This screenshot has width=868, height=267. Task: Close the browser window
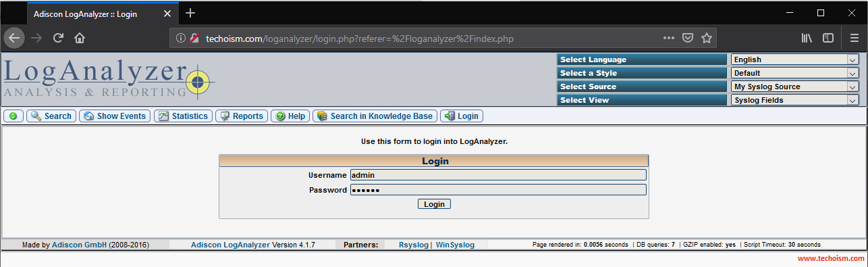pyautogui.click(x=852, y=12)
